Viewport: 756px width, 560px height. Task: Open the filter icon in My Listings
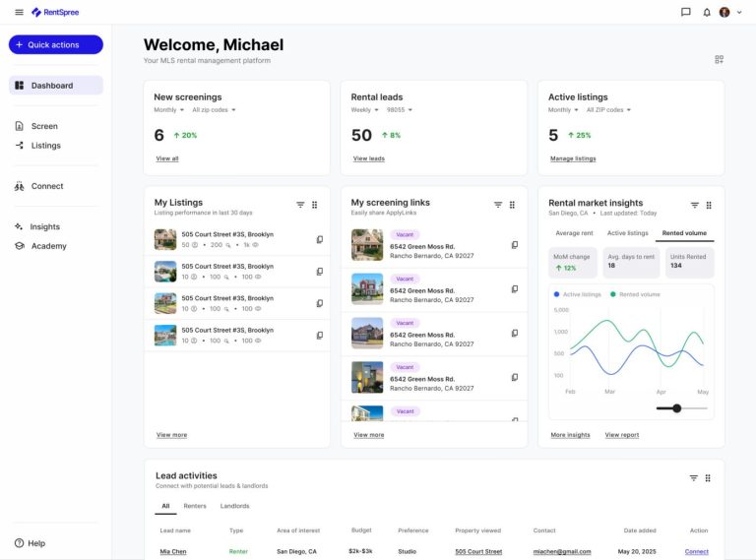click(x=300, y=205)
